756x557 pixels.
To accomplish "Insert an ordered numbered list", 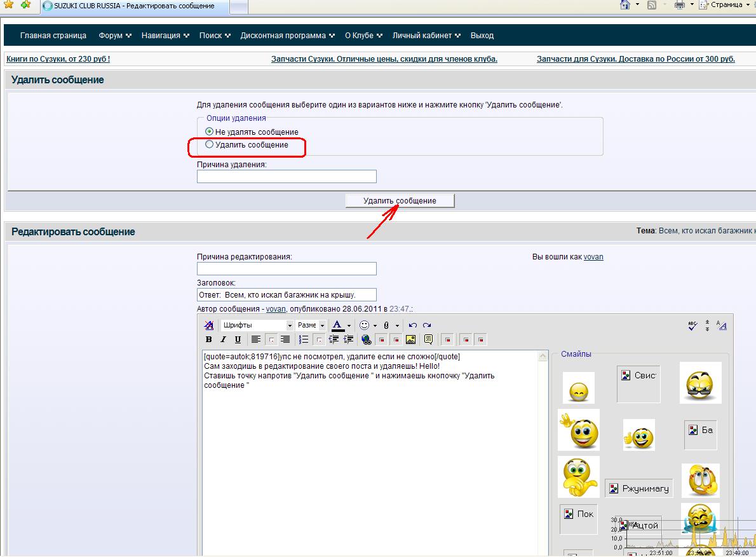I will pyautogui.click(x=304, y=340).
